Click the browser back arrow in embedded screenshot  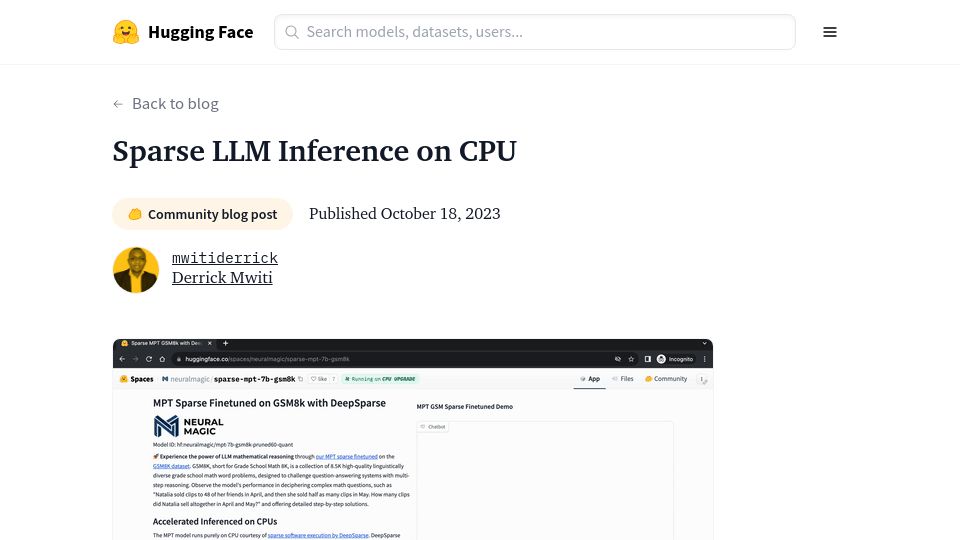[x=122, y=359]
